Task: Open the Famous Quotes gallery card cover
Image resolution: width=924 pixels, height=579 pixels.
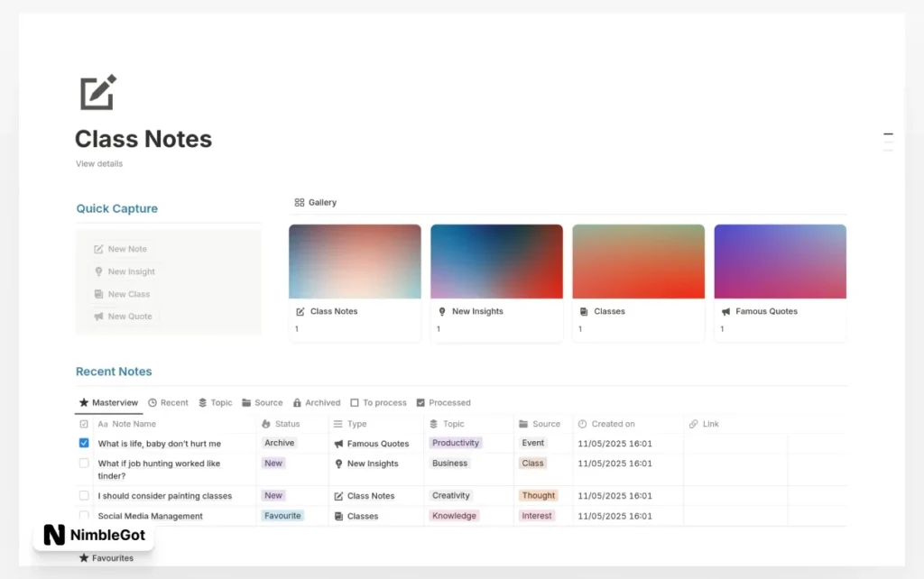Action: click(781, 262)
